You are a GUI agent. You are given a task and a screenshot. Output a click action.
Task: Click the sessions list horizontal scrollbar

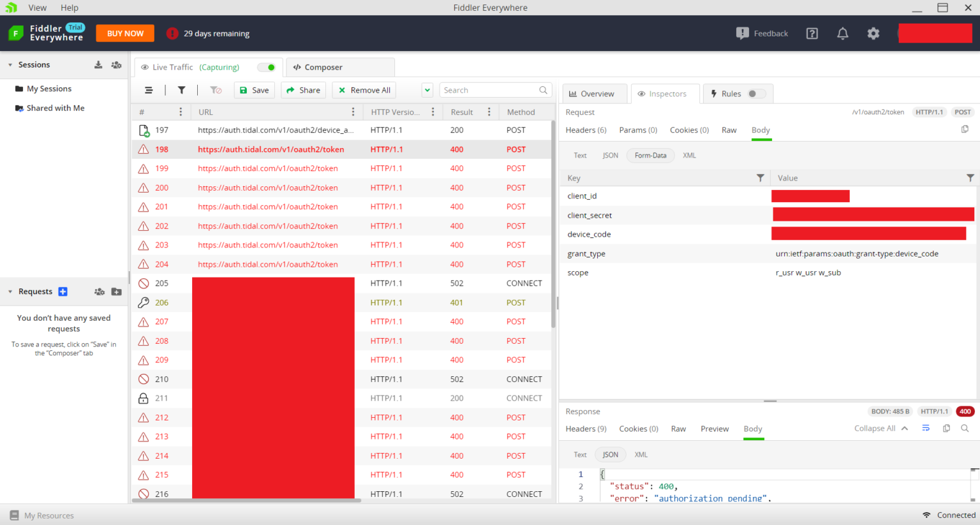point(246,500)
